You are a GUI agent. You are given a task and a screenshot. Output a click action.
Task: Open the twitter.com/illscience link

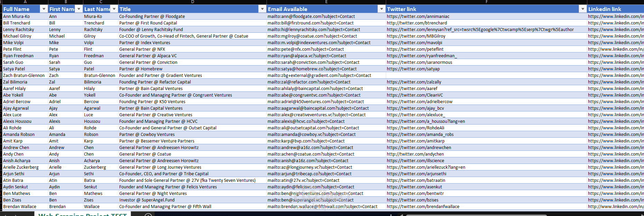416,160
